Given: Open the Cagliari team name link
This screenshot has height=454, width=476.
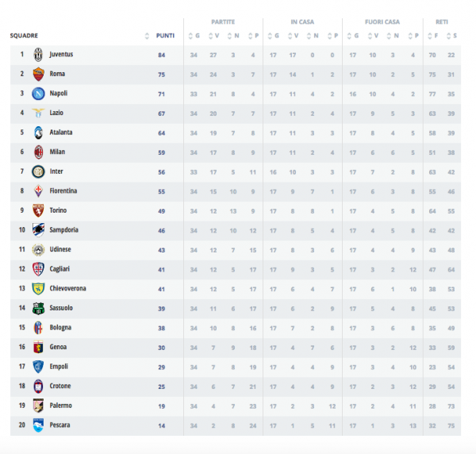Looking at the screenshot, I should pyautogui.click(x=61, y=269).
